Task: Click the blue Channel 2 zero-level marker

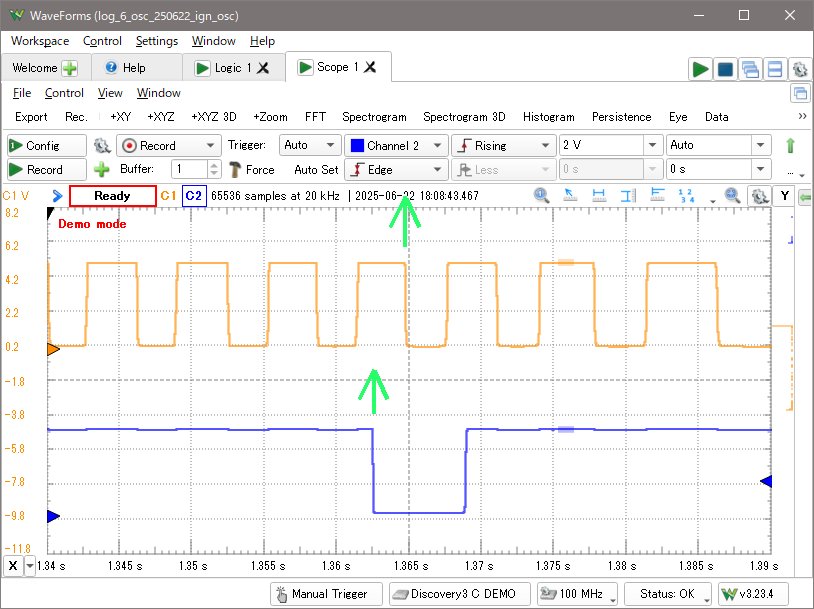Action: [53, 517]
